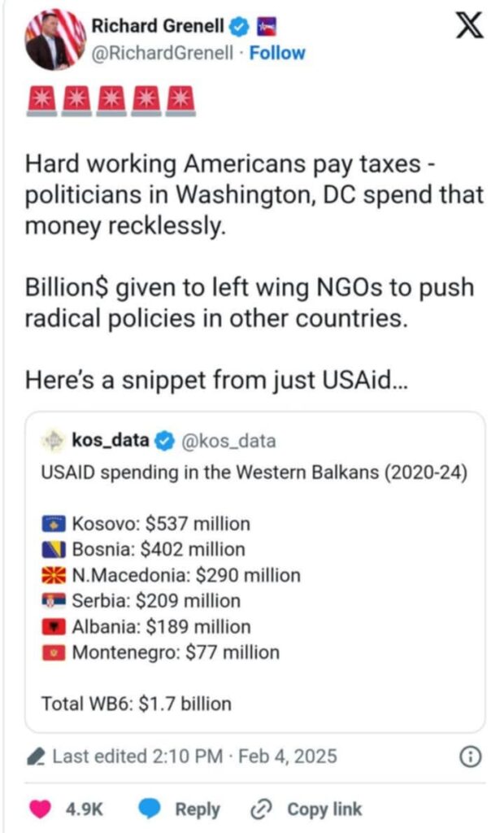Open the info icon beside the timestamp
This screenshot has width=504, height=833.
point(469,757)
